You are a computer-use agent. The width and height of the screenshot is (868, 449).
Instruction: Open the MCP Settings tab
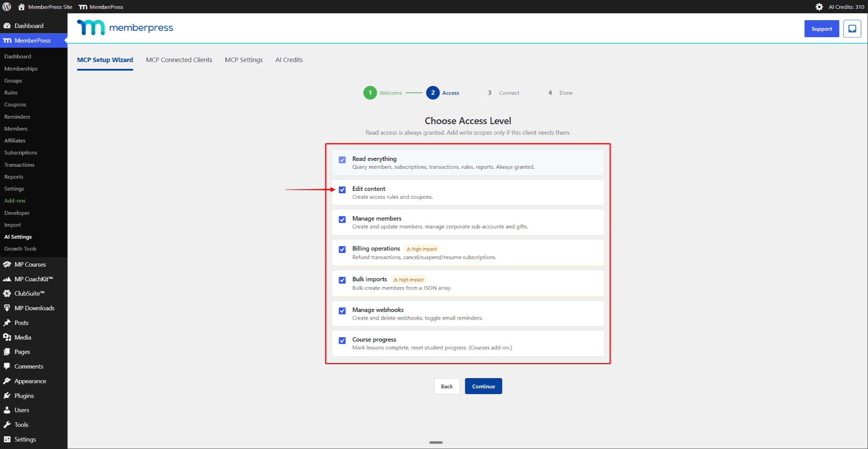244,60
